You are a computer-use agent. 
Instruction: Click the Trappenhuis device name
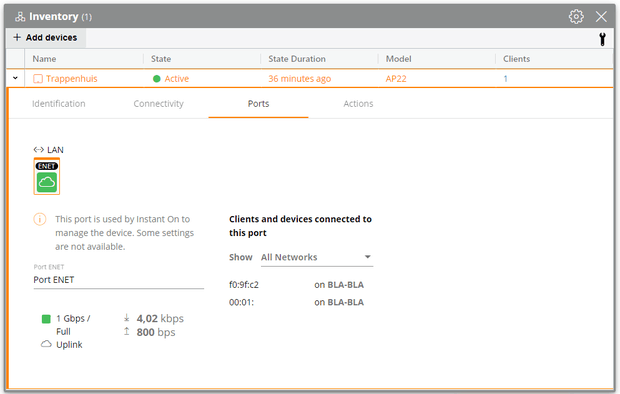[71, 79]
